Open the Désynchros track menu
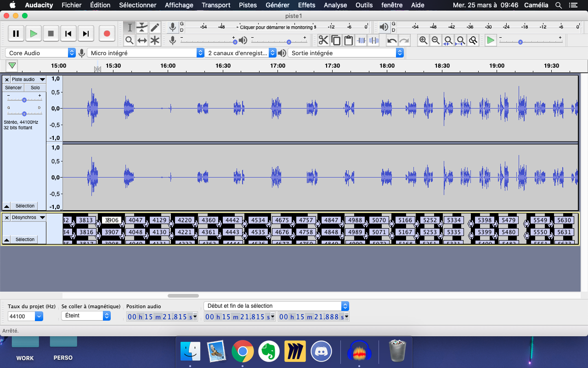The image size is (588, 368). pos(28,218)
